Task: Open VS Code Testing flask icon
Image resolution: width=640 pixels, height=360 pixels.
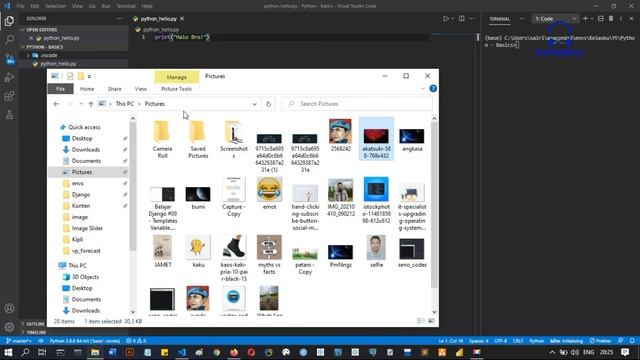Action: coord(9,115)
